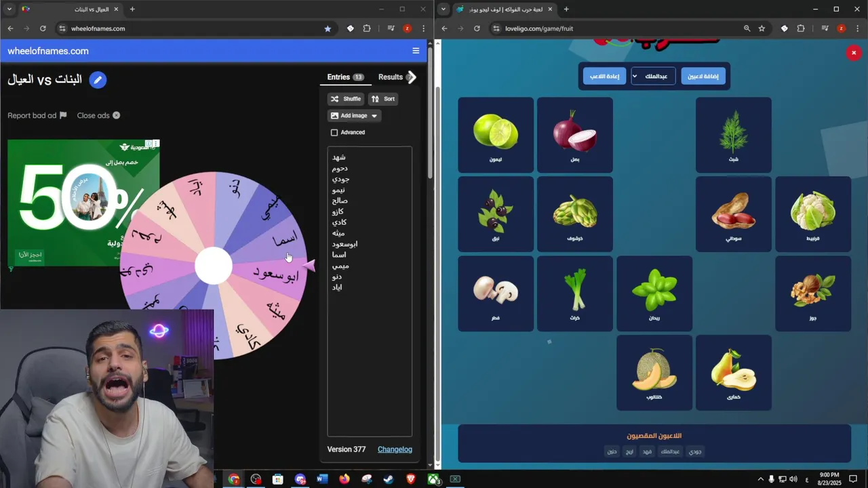Zoom icon in loveligo address bar
The image size is (868, 488).
[747, 28]
